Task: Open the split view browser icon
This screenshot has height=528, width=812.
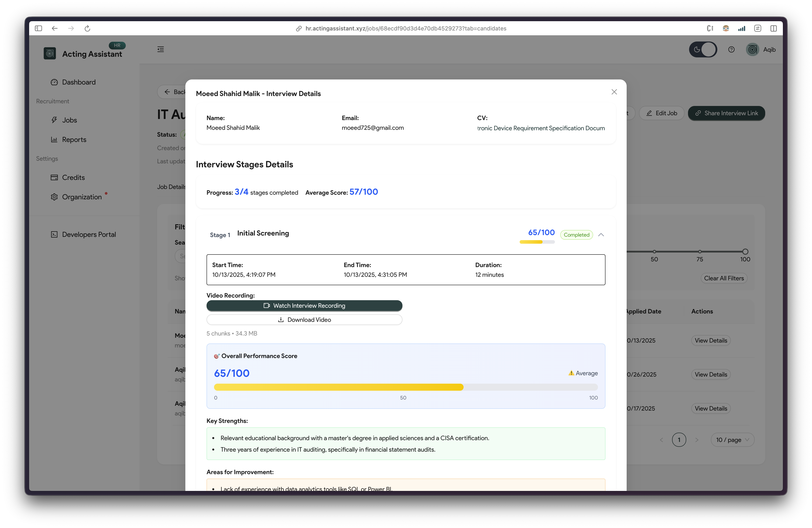Action: [x=773, y=28]
